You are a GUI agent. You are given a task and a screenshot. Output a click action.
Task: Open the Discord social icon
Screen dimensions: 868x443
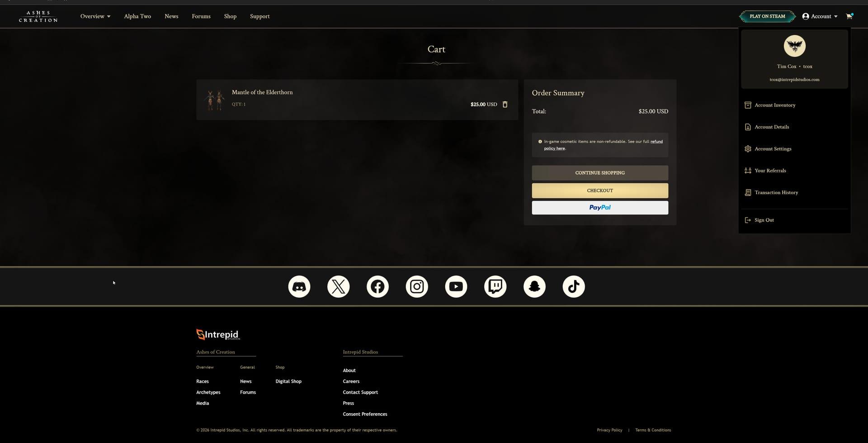pyautogui.click(x=299, y=286)
